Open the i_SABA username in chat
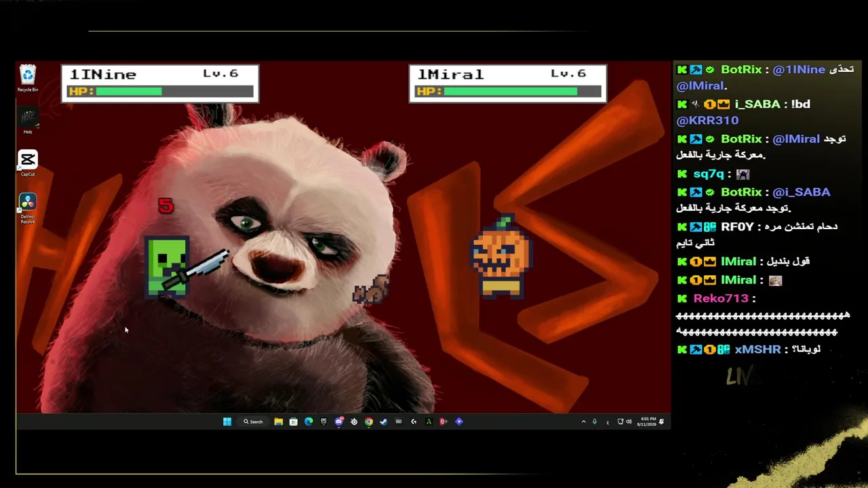The width and height of the screenshot is (868, 488). (757, 104)
